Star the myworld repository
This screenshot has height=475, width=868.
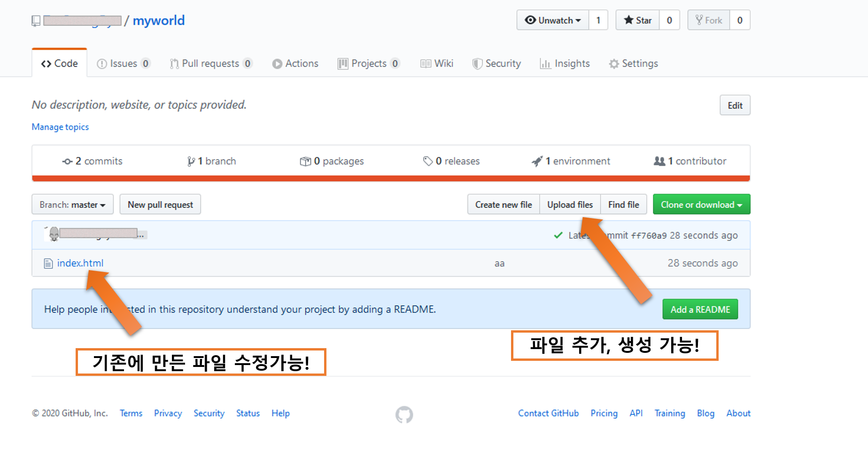pos(637,20)
